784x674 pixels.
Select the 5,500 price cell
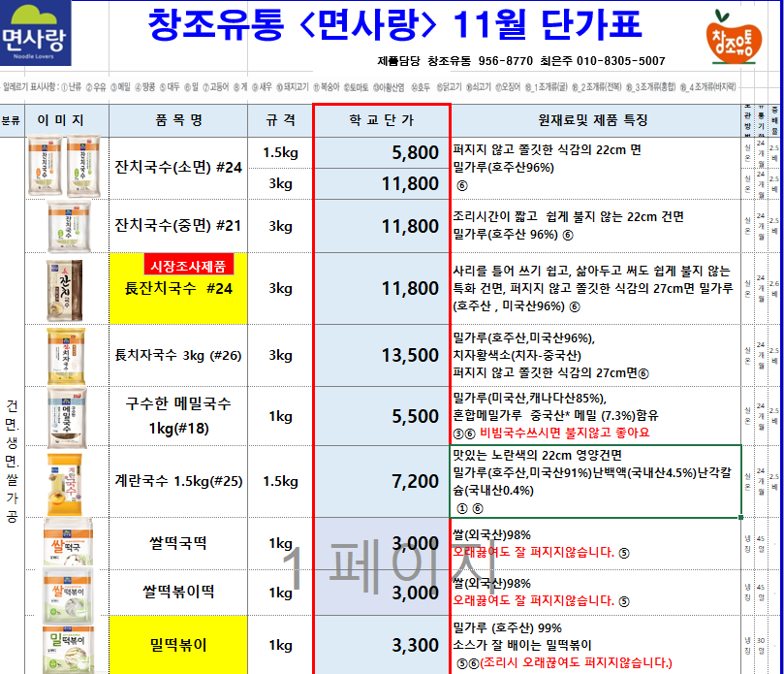(382, 416)
